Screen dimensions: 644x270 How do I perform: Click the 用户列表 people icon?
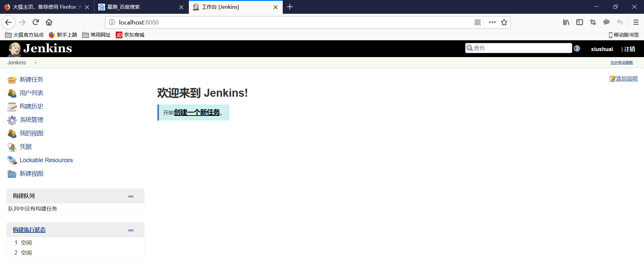pos(12,93)
